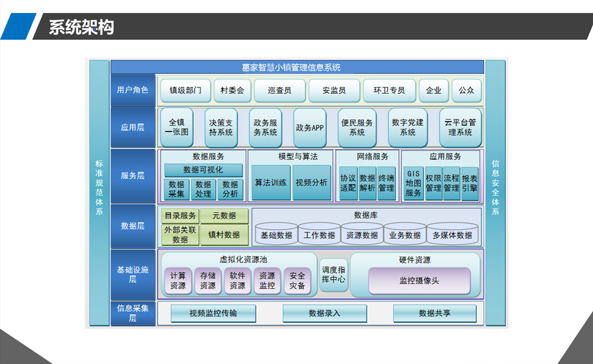
Task: Click the 应用层 layer label
Action: 132,127
